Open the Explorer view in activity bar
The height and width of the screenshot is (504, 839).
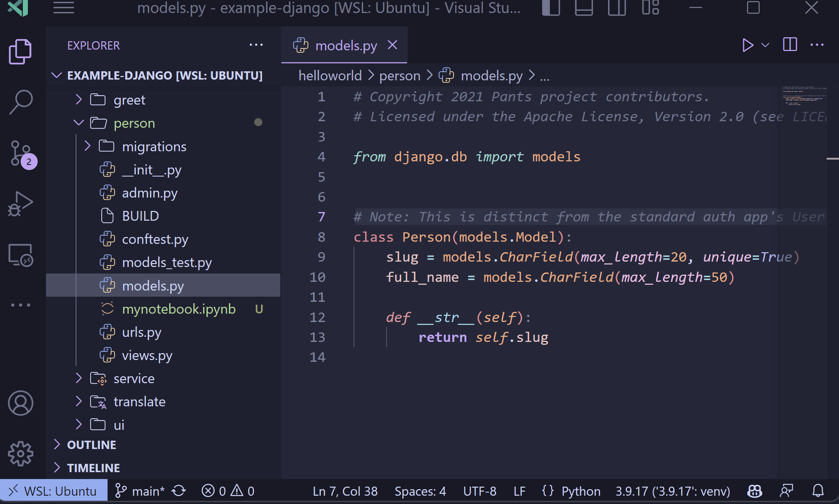click(20, 51)
